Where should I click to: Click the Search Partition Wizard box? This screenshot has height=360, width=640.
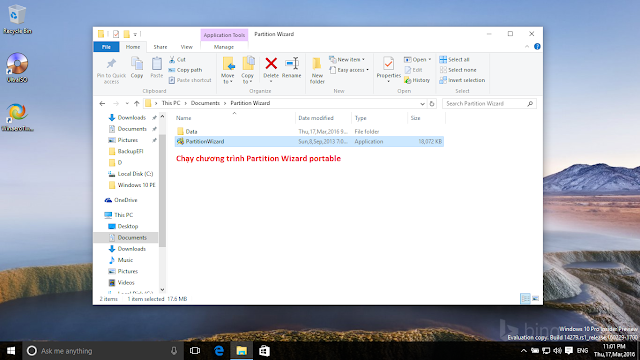click(489, 104)
